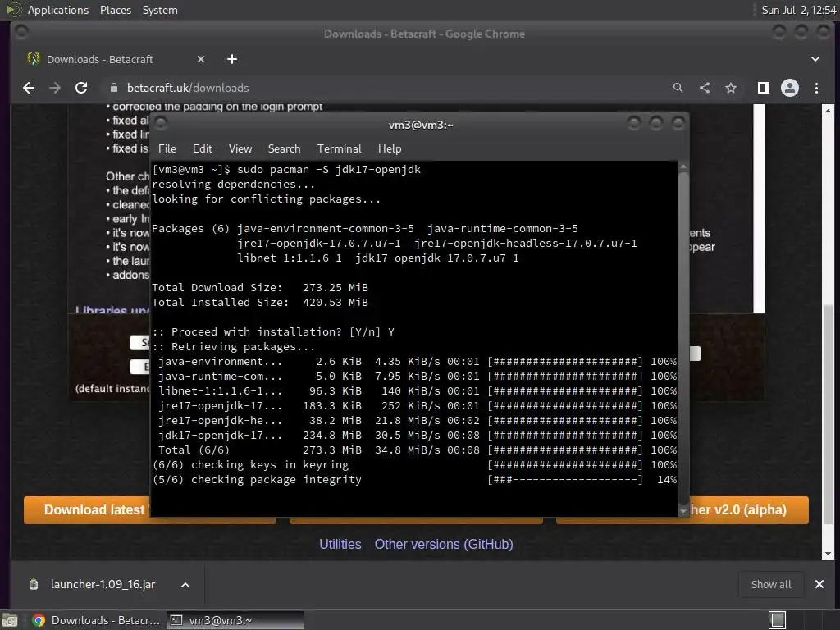Open Chrome three-dot menu
The height and width of the screenshot is (630, 840).
coord(816,88)
